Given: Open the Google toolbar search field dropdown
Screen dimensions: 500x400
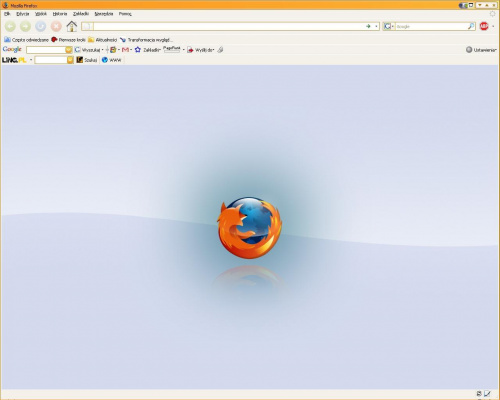Looking at the screenshot, I should pyautogui.click(x=69, y=50).
